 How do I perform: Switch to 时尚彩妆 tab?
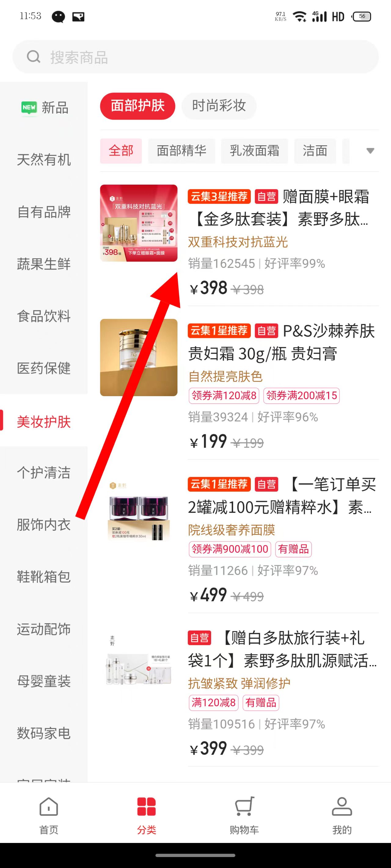(x=219, y=106)
